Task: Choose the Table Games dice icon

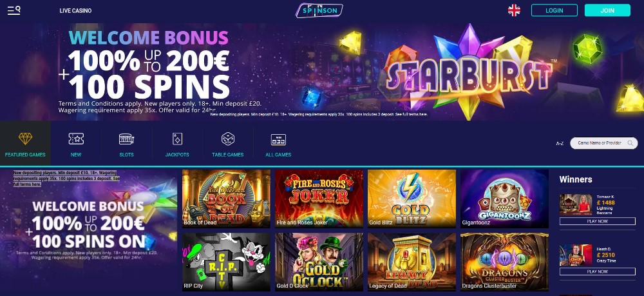Action: (x=228, y=139)
